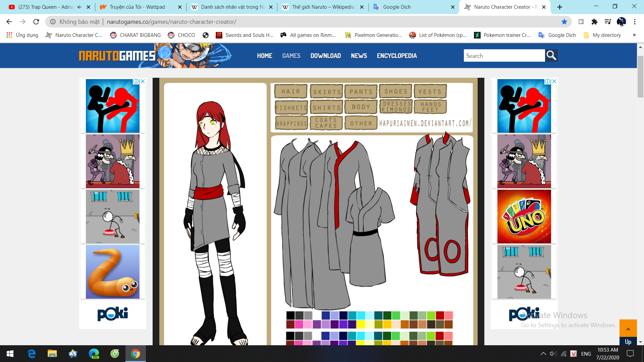This screenshot has height=362, width=644.
Task: Open Chrome's three-dot menu
Action: pyautogui.click(x=635, y=22)
